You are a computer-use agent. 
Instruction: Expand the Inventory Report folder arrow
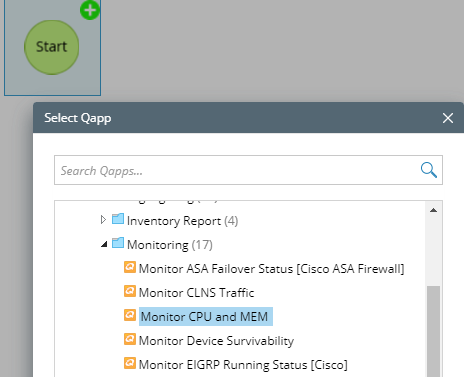pos(103,220)
